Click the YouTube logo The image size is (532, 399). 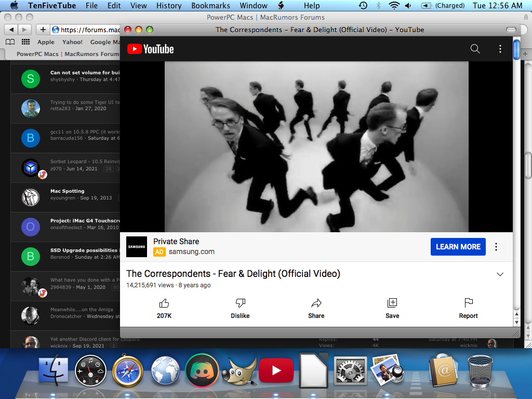[x=150, y=49]
